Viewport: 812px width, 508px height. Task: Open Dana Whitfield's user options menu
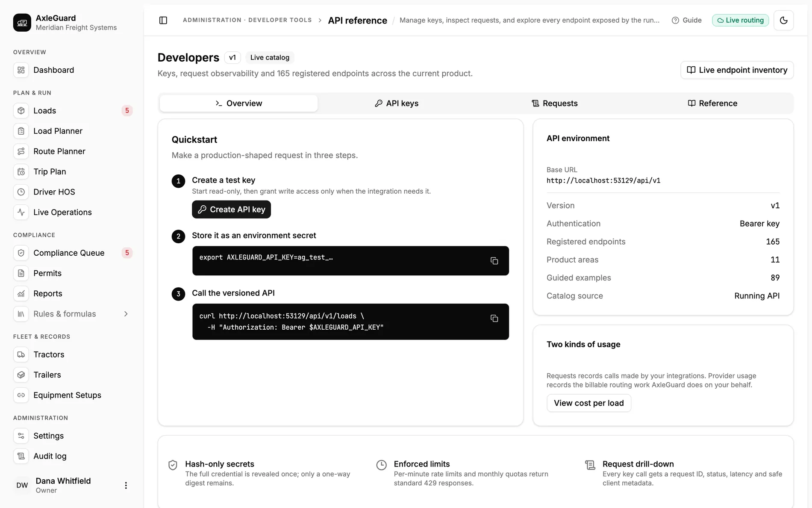[x=126, y=485]
